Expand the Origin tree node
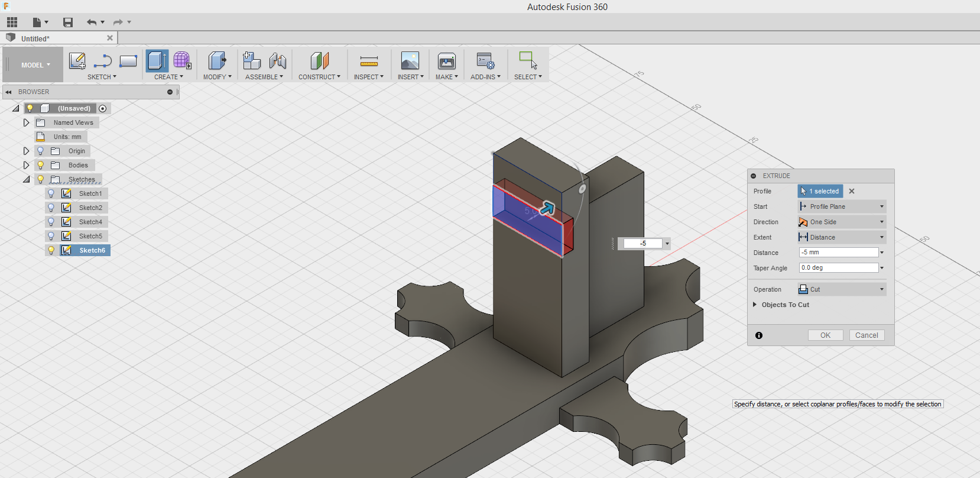Image resolution: width=980 pixels, height=478 pixels. coord(26,151)
